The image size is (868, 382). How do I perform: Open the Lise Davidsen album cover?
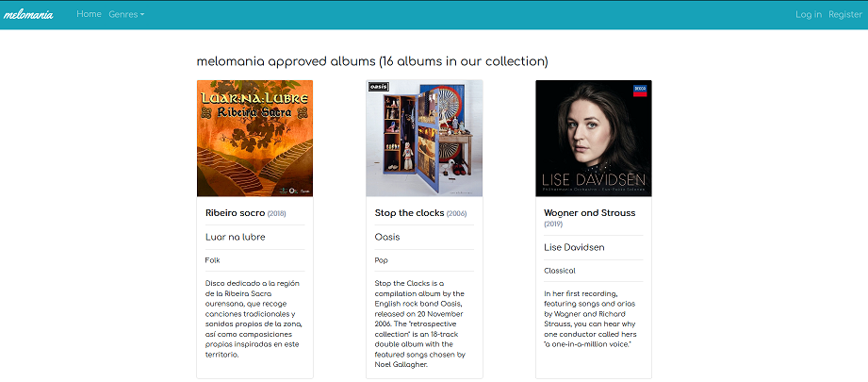click(594, 139)
